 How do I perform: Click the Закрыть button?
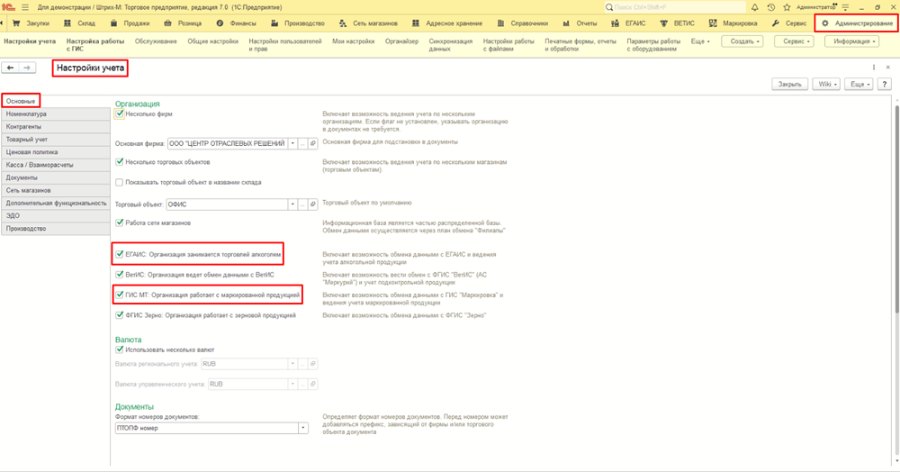tap(790, 84)
